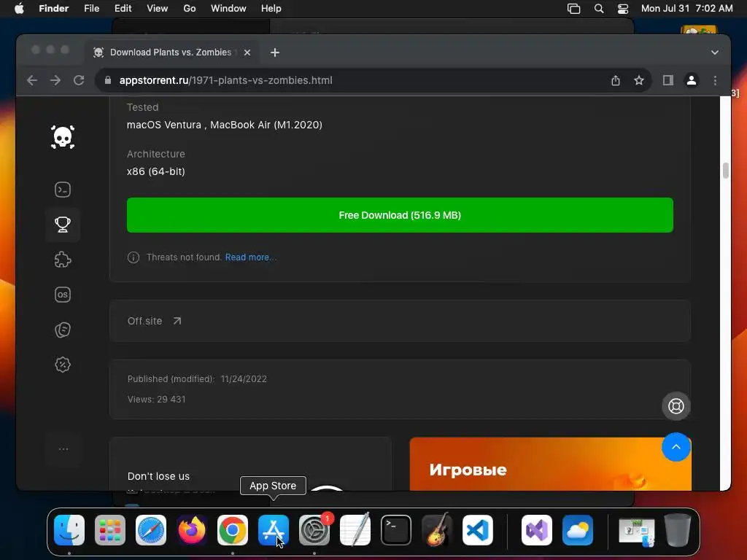Click the Views: 29 431 text
Image resolution: width=747 pixels, height=560 pixels.
tap(156, 400)
